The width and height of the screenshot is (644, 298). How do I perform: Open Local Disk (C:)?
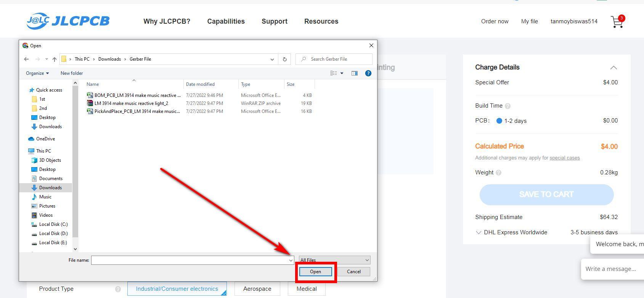[x=50, y=224]
